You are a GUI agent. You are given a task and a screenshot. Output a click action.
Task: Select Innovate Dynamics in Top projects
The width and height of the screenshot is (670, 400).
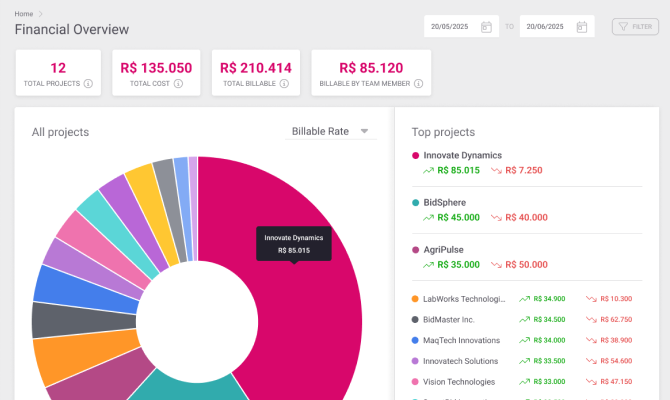[462, 155]
